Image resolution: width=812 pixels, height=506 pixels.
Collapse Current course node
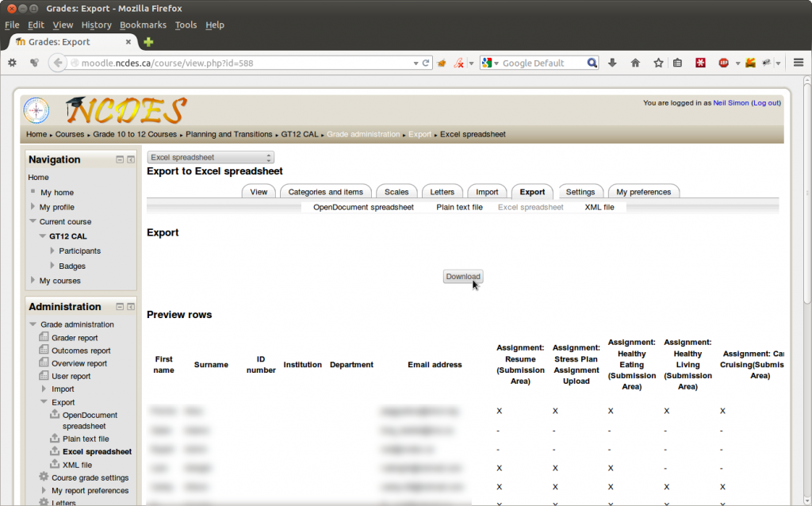click(x=33, y=221)
